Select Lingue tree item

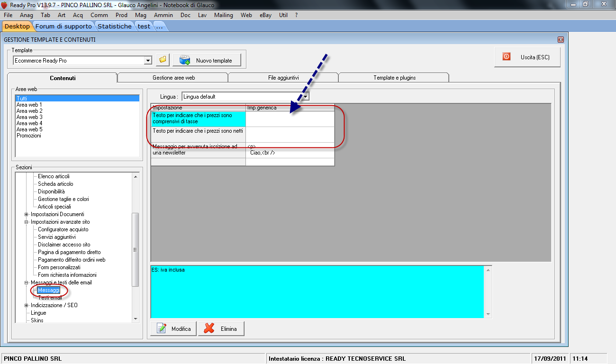click(38, 313)
